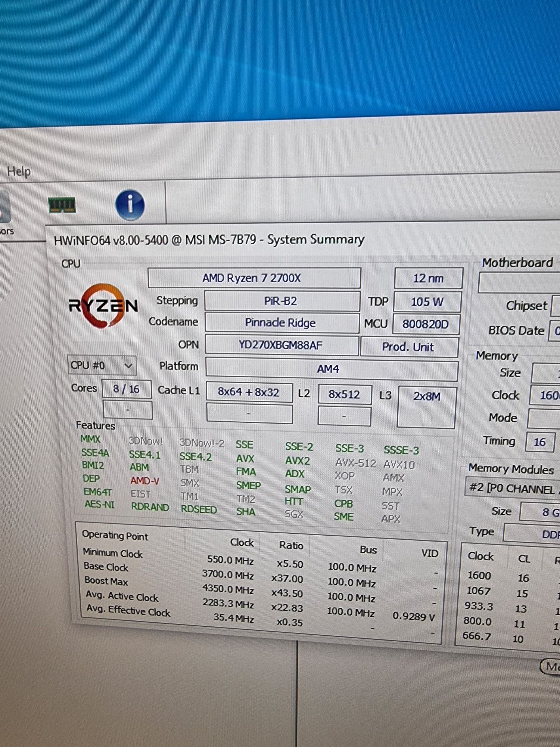Open the #2 P0 CHANNEL memory module dropdown
560x747 pixels.
tap(512, 488)
